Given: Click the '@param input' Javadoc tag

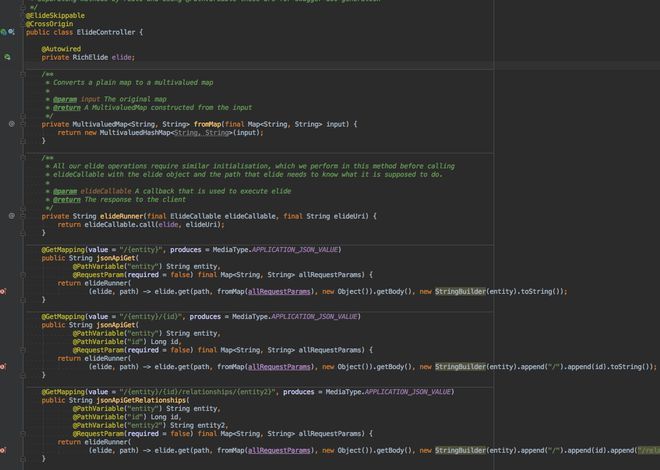Looking at the screenshot, I should tap(77, 99).
